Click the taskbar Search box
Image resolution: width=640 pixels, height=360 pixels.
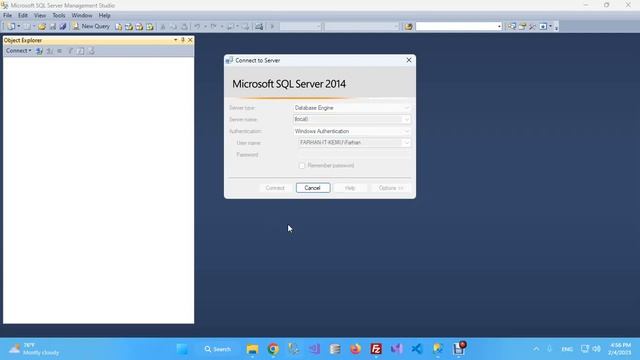218,349
